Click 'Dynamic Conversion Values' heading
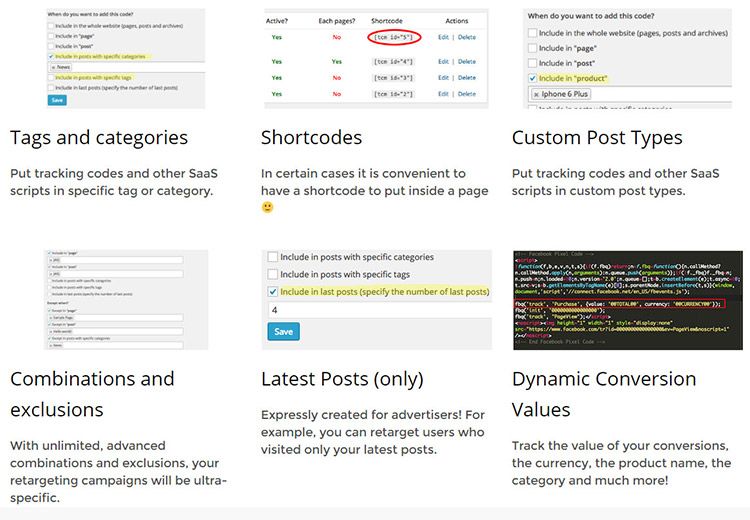Viewport: 750px width, 520px height. [x=604, y=394]
